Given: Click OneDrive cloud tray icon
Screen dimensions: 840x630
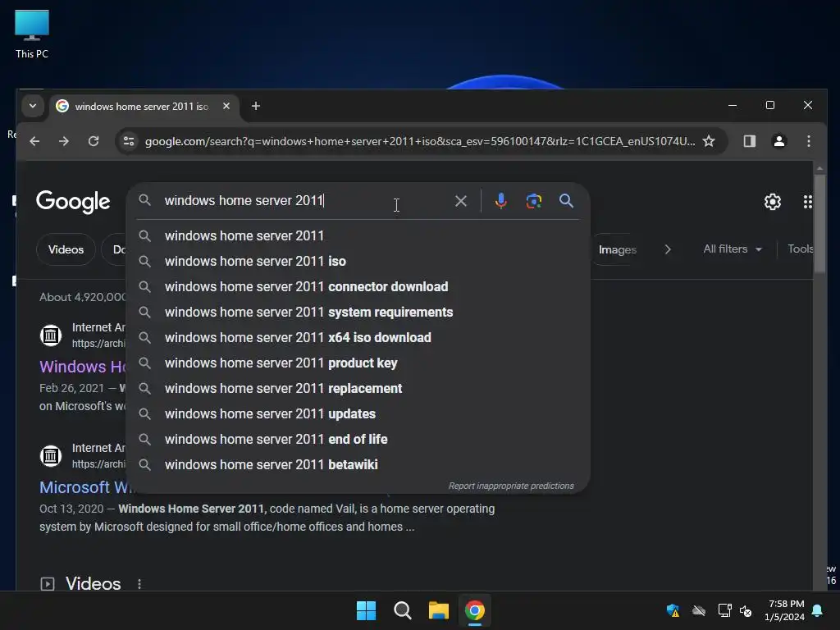Looking at the screenshot, I should click(699, 610).
